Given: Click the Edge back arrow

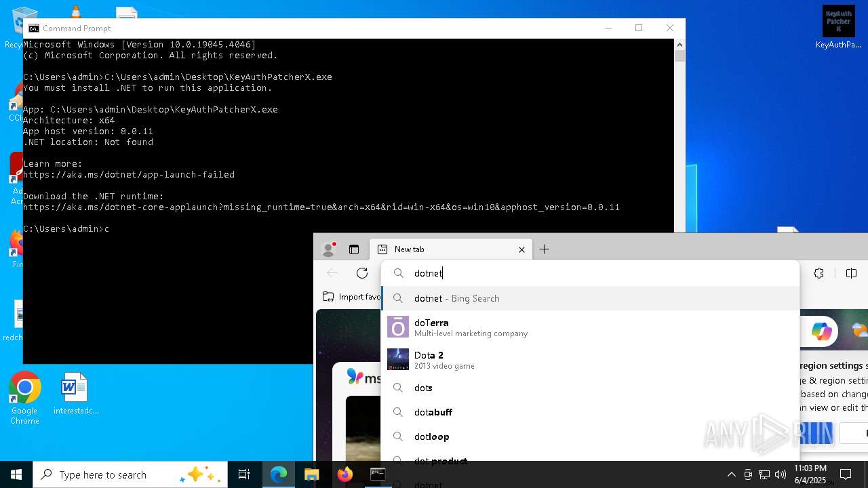Looking at the screenshot, I should [332, 273].
